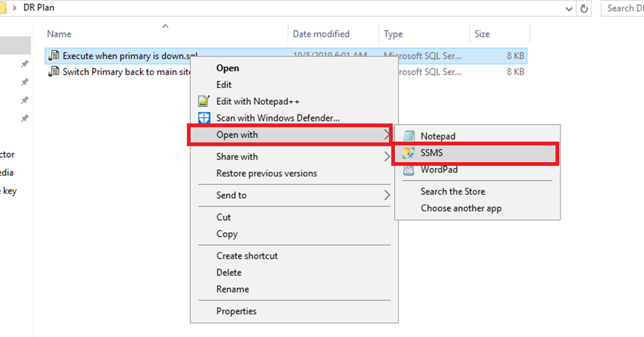
Task: Sort files by Date modified column
Action: tap(321, 34)
